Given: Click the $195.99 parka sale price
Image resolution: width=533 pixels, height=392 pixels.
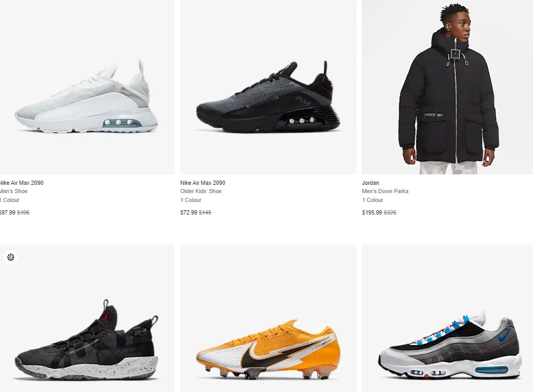Looking at the screenshot, I should point(372,212).
